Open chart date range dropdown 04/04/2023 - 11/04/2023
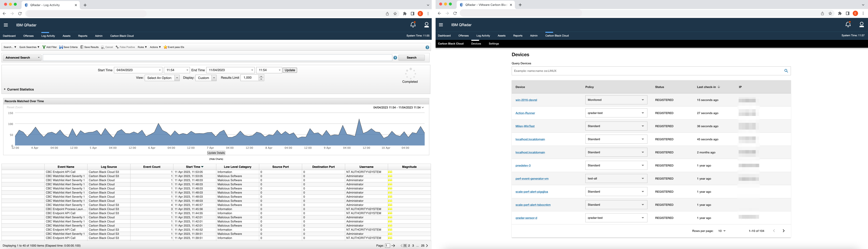Screen dimensions: 868x249 [x=398, y=108]
